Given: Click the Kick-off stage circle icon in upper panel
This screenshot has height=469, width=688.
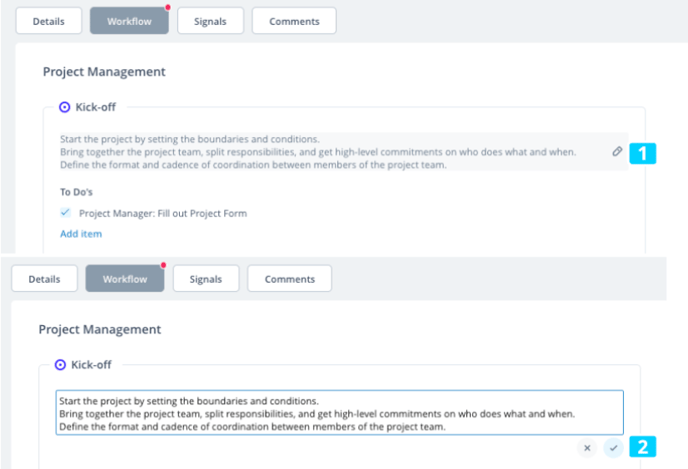Looking at the screenshot, I should tap(64, 107).
